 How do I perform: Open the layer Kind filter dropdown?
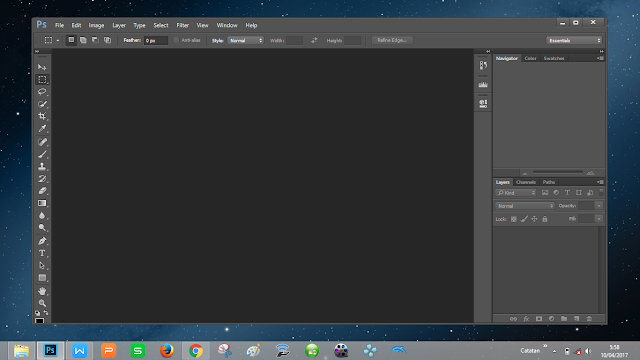[x=516, y=193]
